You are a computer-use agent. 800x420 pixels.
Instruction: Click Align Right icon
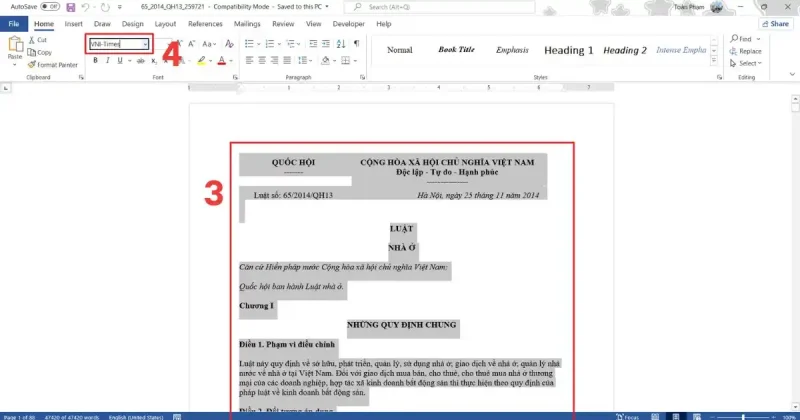tap(274, 61)
